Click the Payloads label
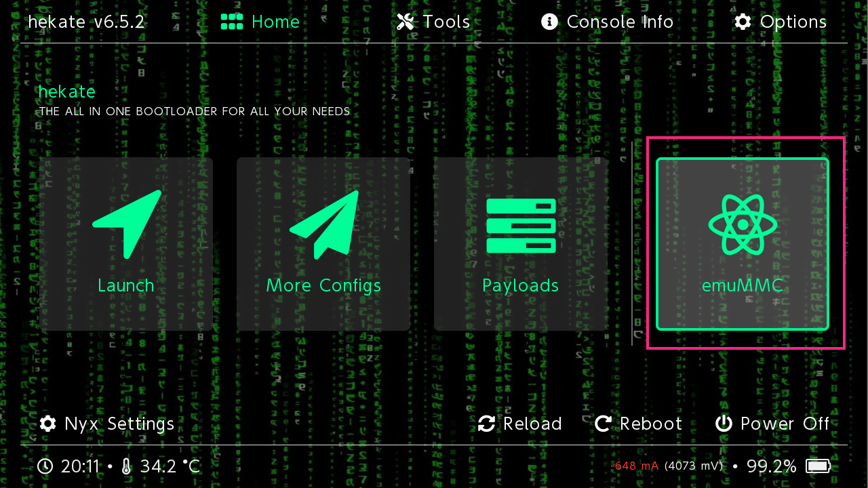Image resolution: width=868 pixels, height=488 pixels. point(521,285)
